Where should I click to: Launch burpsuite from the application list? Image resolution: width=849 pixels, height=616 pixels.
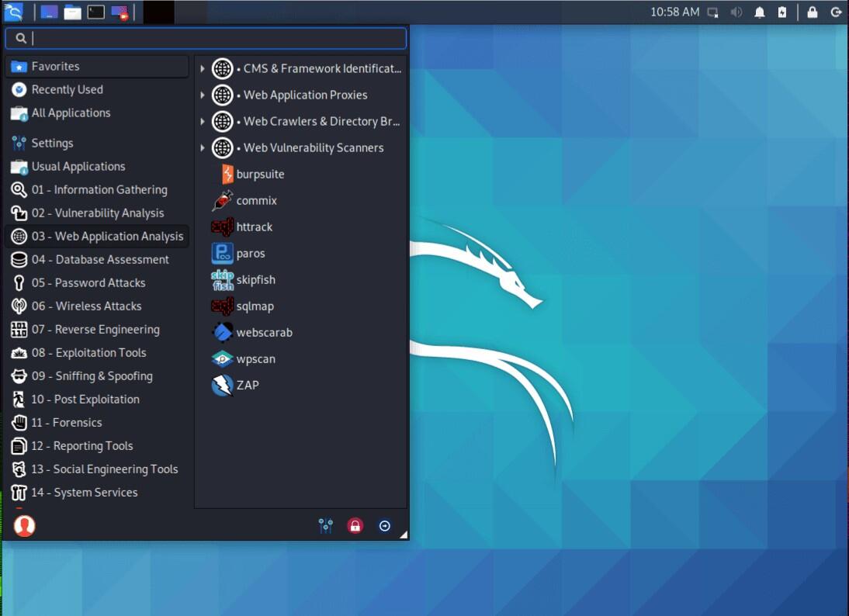tap(259, 175)
